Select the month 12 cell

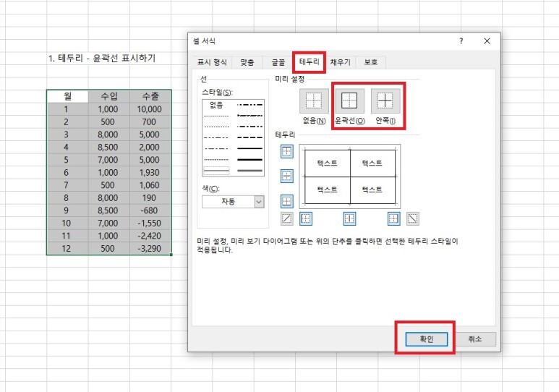pos(67,249)
